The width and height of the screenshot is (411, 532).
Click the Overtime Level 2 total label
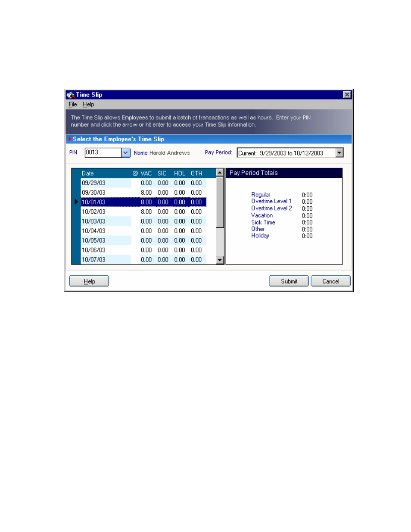tap(272, 208)
